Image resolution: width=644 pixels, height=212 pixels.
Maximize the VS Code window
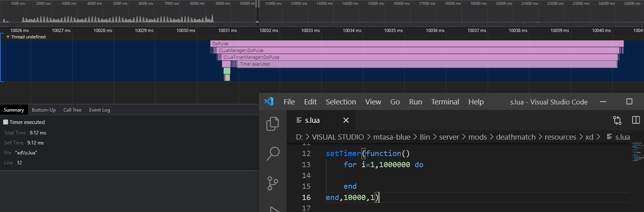(629, 102)
